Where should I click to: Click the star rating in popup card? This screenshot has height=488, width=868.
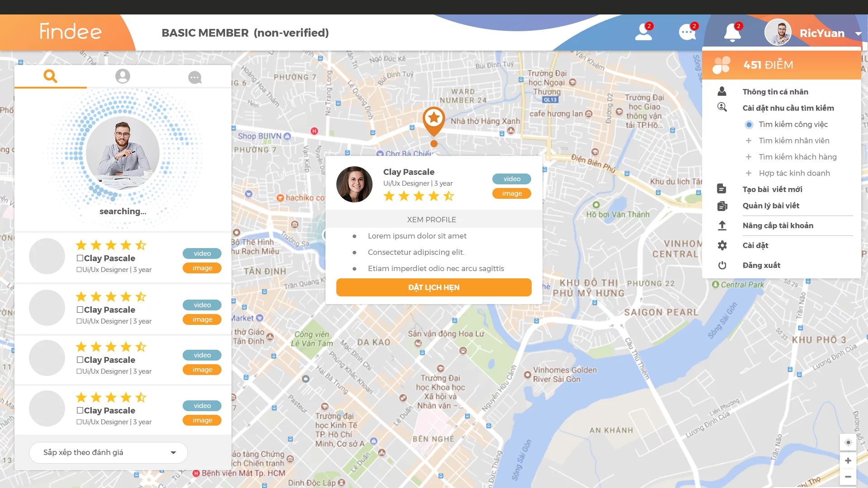pos(419,196)
